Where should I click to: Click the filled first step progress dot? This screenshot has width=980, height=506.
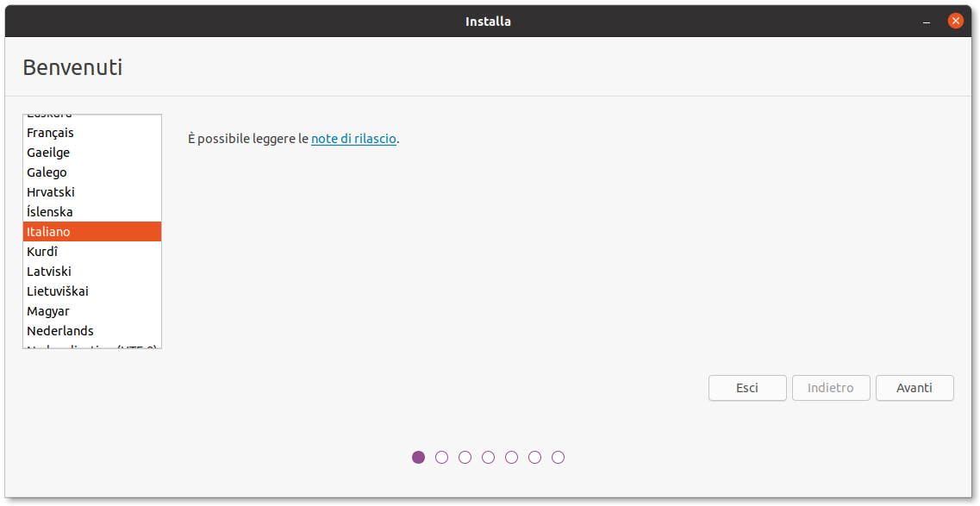(419, 458)
